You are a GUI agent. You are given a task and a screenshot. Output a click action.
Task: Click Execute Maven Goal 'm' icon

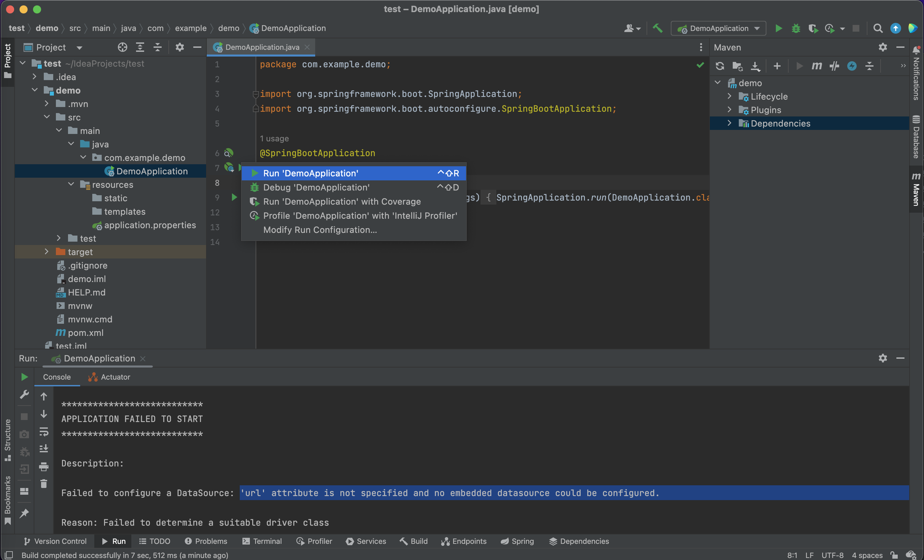(x=816, y=66)
